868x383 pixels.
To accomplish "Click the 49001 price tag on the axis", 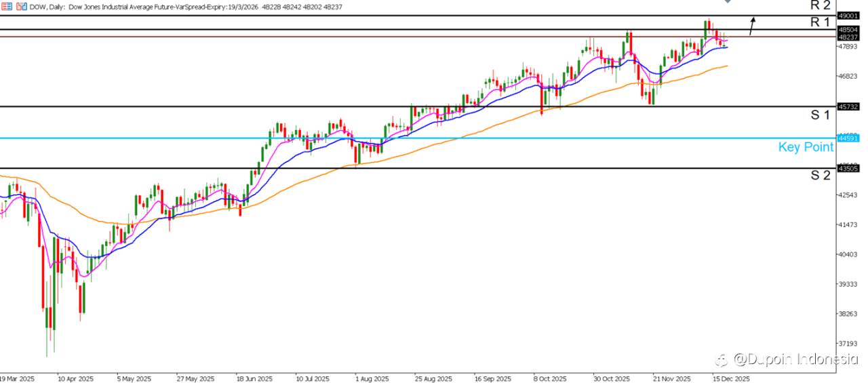I will (849, 15).
